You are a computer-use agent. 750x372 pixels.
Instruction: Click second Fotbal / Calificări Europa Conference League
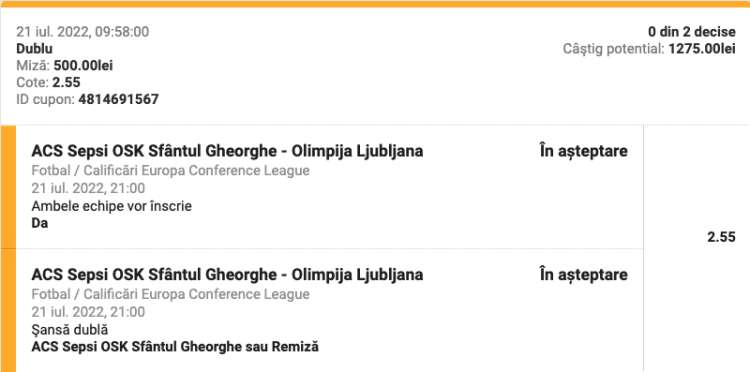(170, 294)
